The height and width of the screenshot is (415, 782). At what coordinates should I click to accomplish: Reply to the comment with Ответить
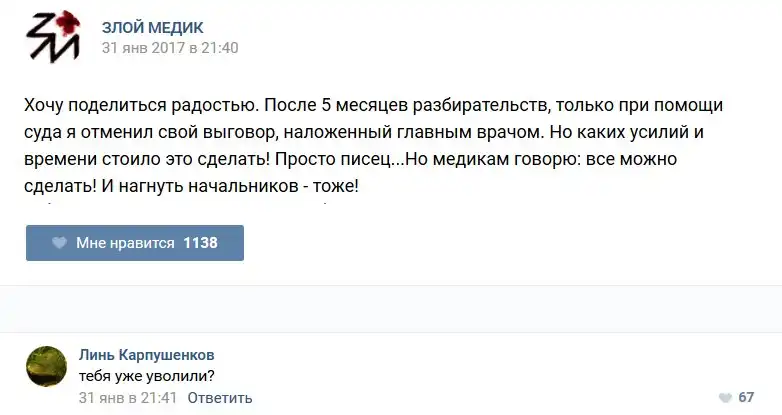point(219,397)
